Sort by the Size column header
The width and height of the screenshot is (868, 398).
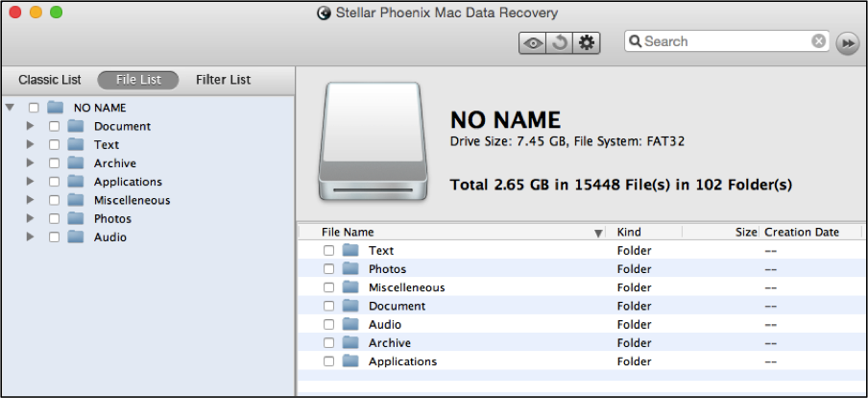coord(720,233)
